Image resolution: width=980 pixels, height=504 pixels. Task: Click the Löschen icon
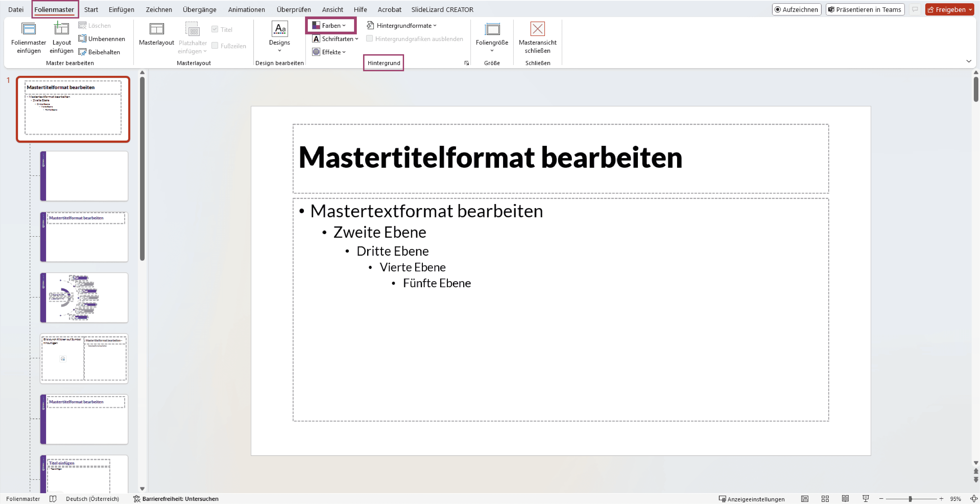pos(82,26)
